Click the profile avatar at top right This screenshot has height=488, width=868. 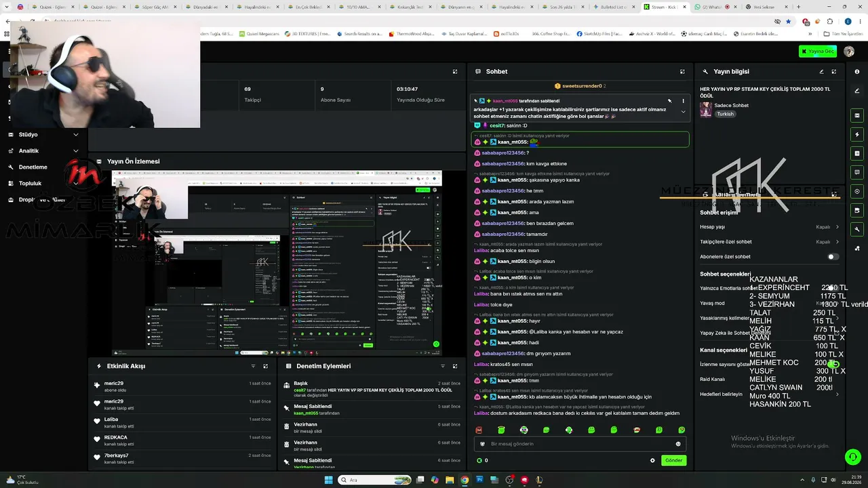tap(849, 52)
